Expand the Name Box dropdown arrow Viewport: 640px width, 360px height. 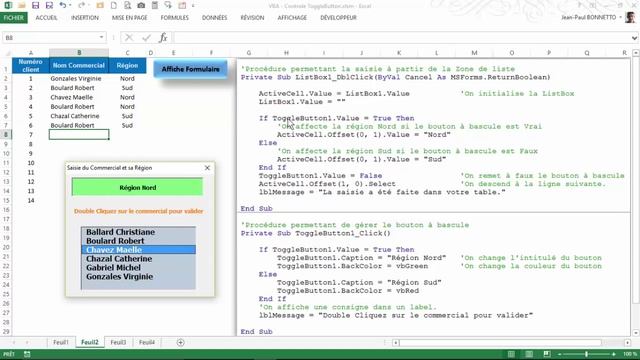(101, 38)
